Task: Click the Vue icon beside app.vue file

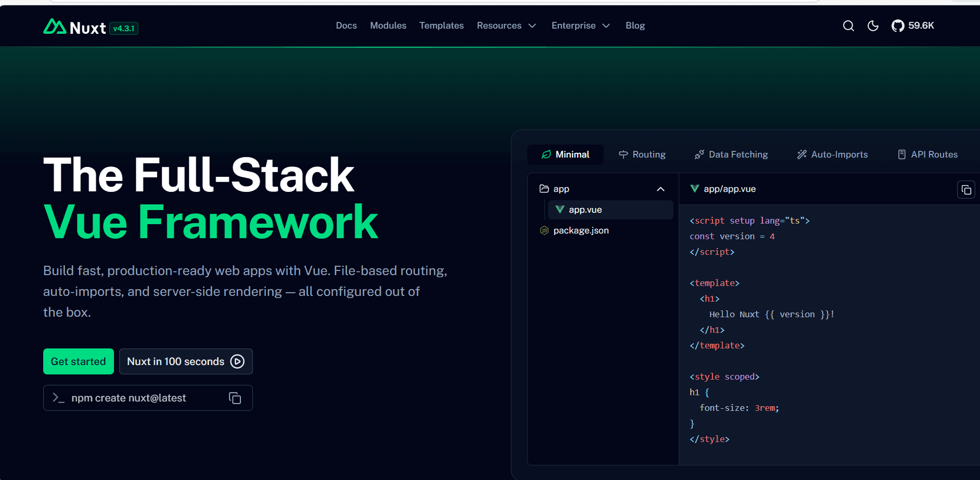Action: click(560, 210)
